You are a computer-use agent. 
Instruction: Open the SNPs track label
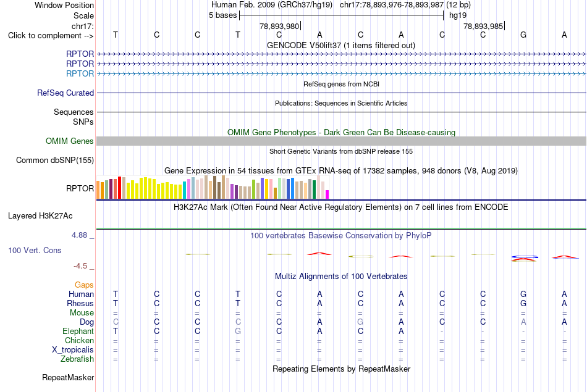click(83, 122)
